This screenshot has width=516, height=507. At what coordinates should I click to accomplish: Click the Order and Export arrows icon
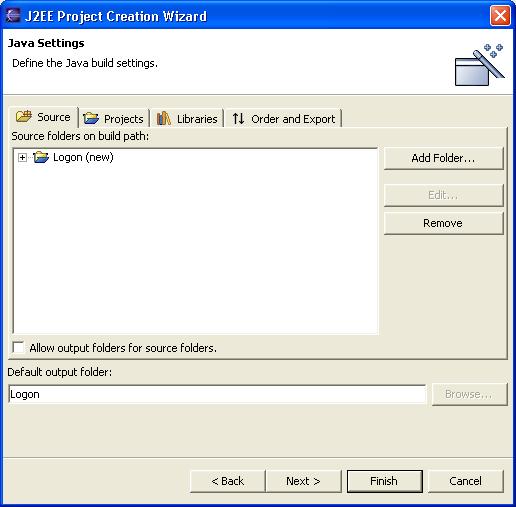tap(238, 119)
